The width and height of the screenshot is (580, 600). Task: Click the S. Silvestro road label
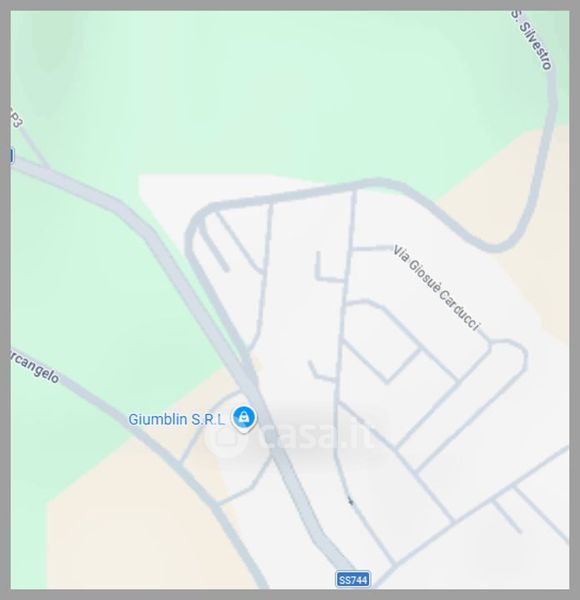(x=532, y=39)
